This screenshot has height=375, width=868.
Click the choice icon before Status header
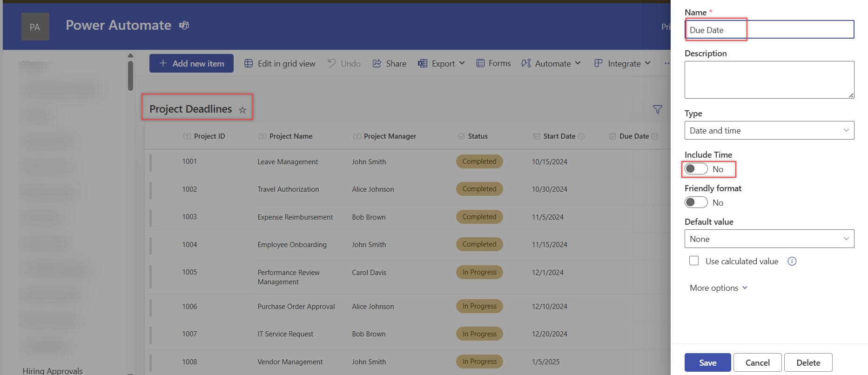461,136
